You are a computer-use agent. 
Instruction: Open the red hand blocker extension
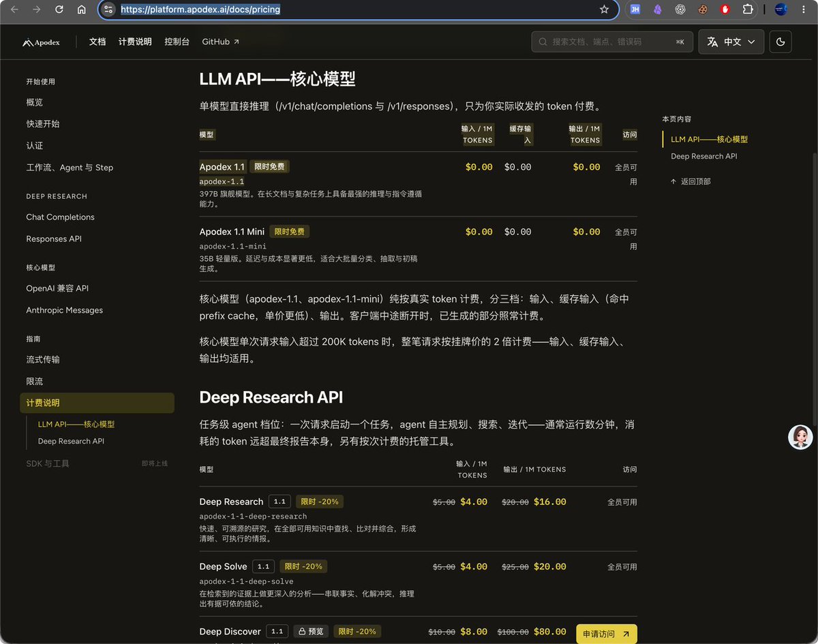725,10
